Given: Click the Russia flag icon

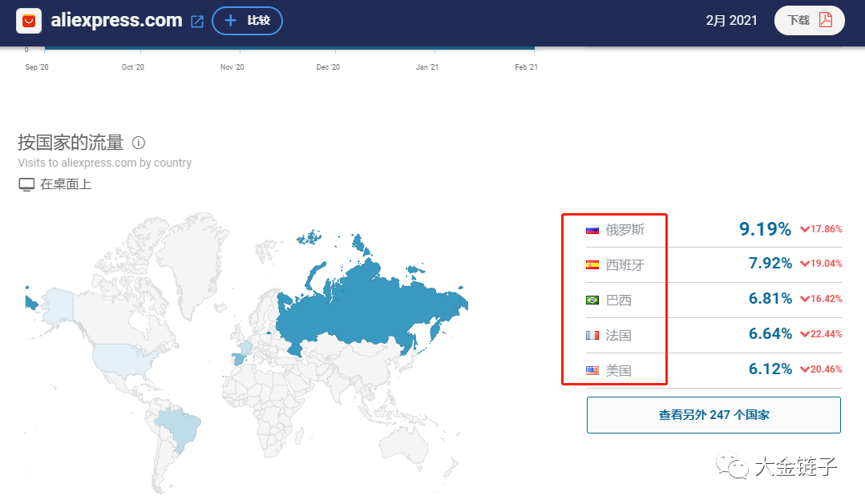Looking at the screenshot, I should click(x=592, y=230).
